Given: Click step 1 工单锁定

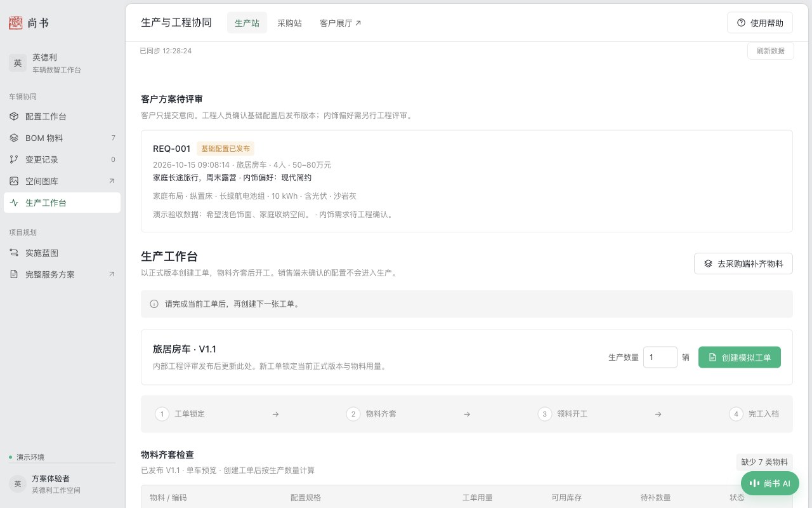Looking at the screenshot, I should pyautogui.click(x=180, y=414).
